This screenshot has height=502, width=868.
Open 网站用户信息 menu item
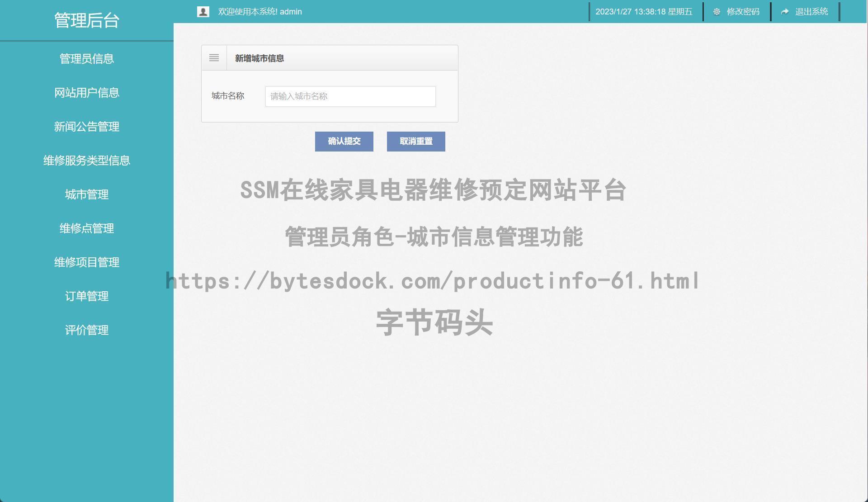(x=86, y=93)
